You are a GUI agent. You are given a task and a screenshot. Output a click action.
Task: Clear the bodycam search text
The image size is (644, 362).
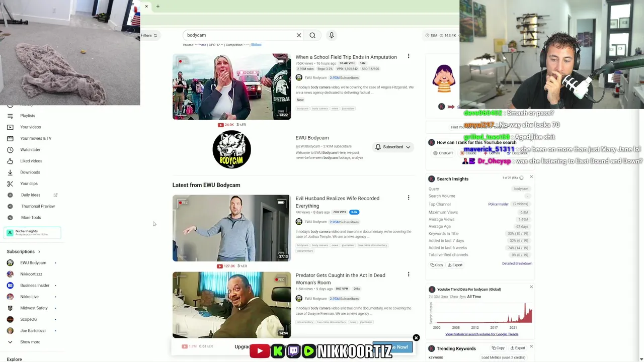tap(299, 35)
